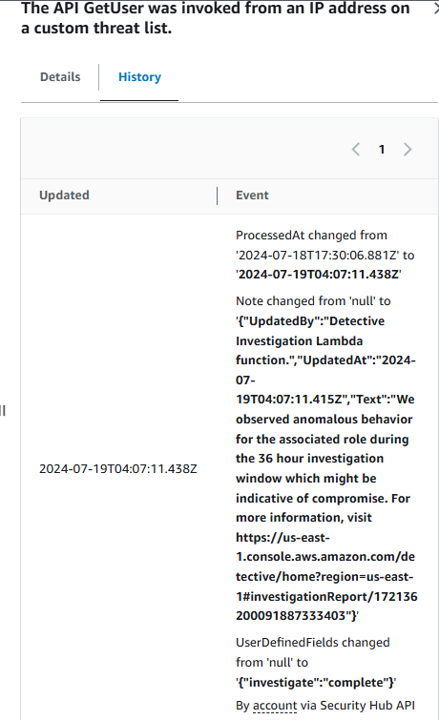
Task: Click 'via Security Hub API' text
Action: click(358, 705)
